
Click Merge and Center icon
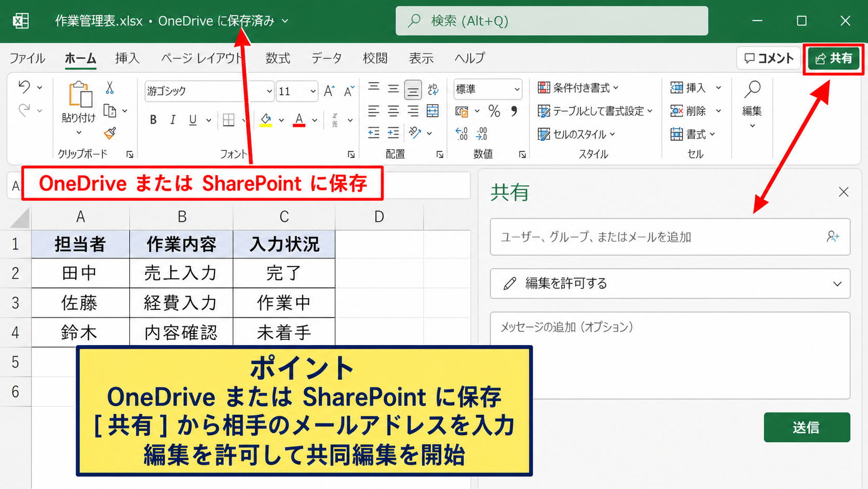click(432, 111)
